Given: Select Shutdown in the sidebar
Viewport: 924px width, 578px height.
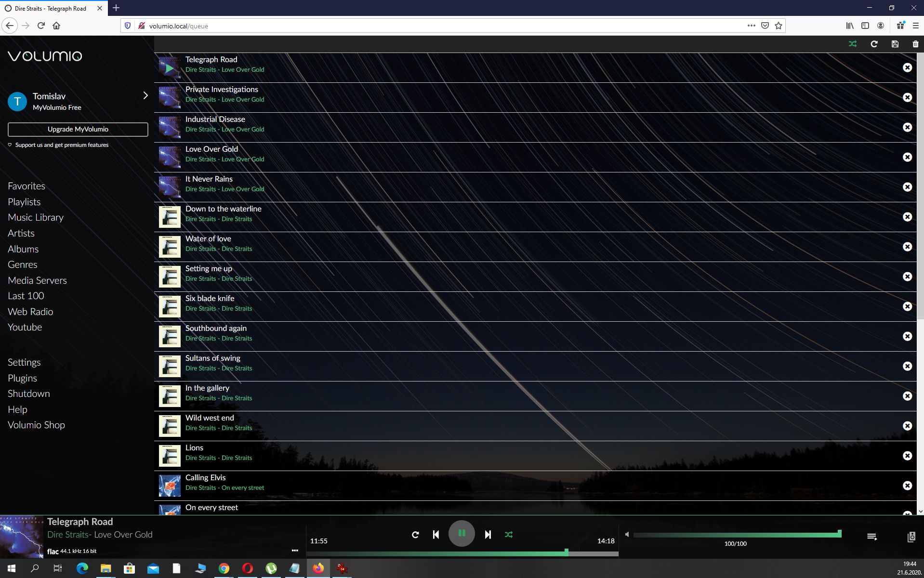Looking at the screenshot, I should 29,394.
